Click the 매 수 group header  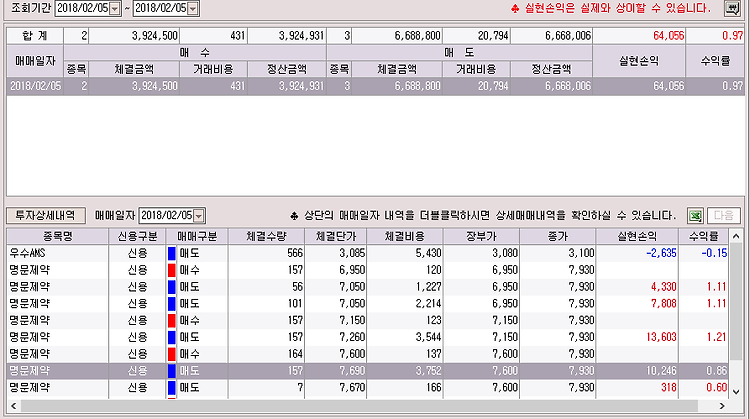click(x=195, y=53)
